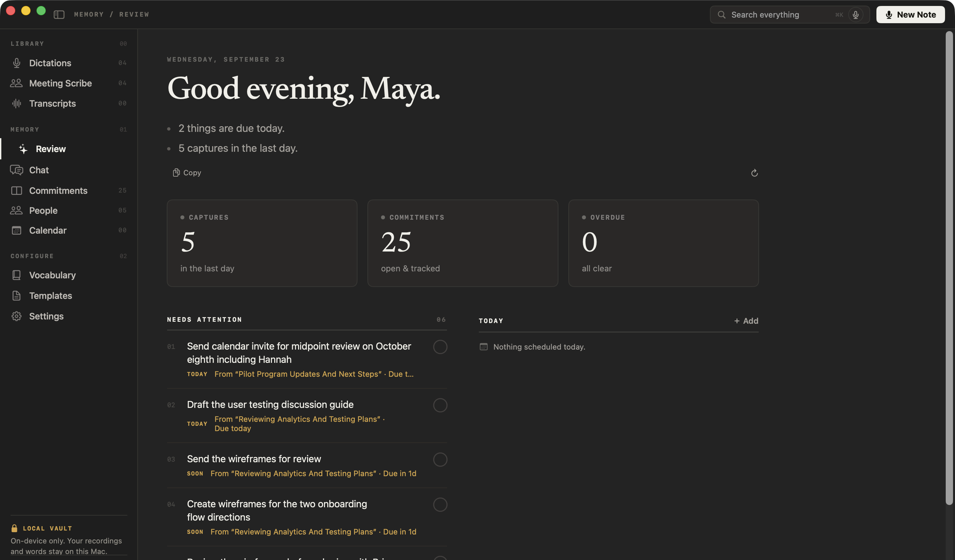955x560 pixels.
Task: Open the Commitments stat card showing 25
Action: pos(462,243)
